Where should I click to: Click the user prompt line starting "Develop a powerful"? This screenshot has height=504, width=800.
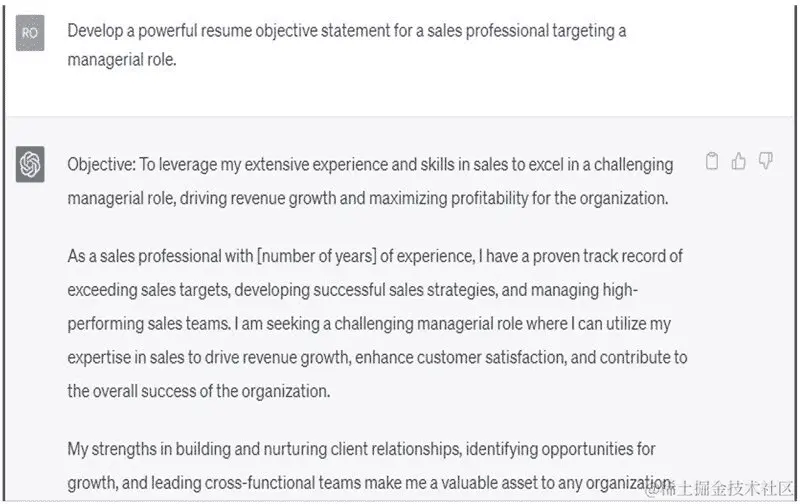click(347, 31)
